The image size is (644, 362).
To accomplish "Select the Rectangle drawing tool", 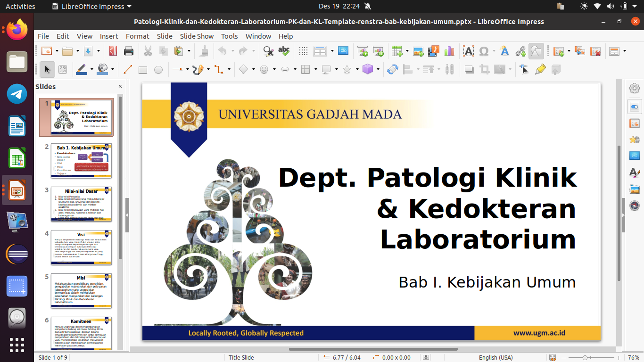I will [143, 69].
